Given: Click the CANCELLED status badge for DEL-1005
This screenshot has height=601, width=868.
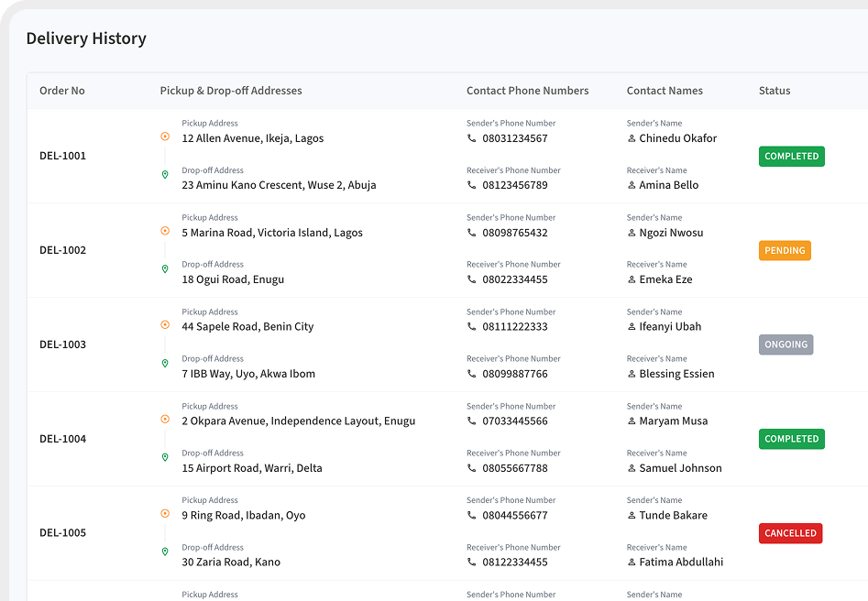Looking at the screenshot, I should pos(790,533).
